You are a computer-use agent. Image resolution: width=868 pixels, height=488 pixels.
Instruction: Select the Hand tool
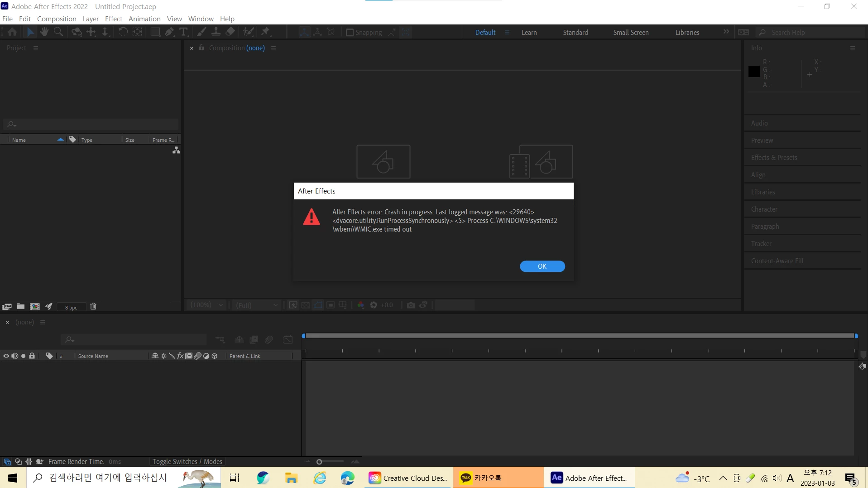44,32
